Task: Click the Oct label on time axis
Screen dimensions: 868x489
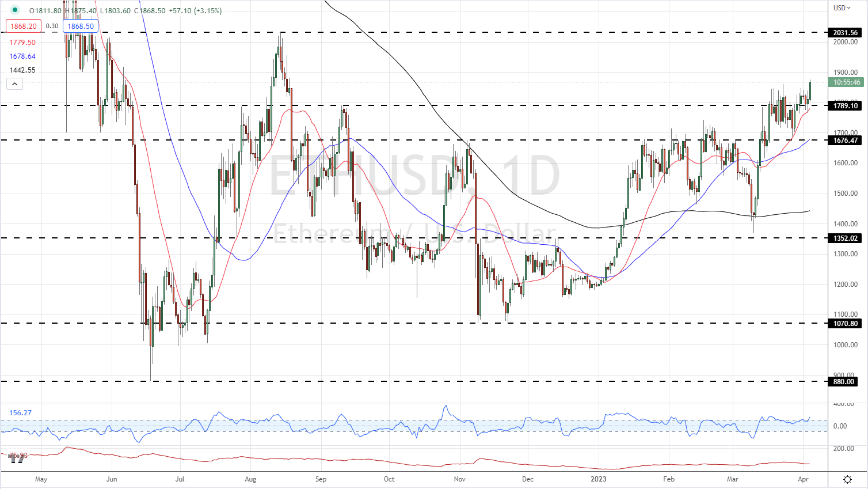Action: [x=389, y=479]
